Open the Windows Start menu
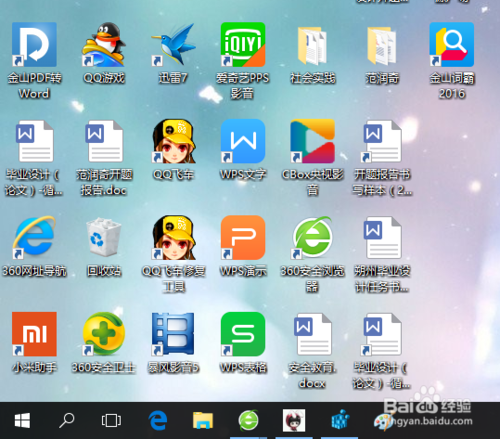500x439 pixels. point(22,420)
